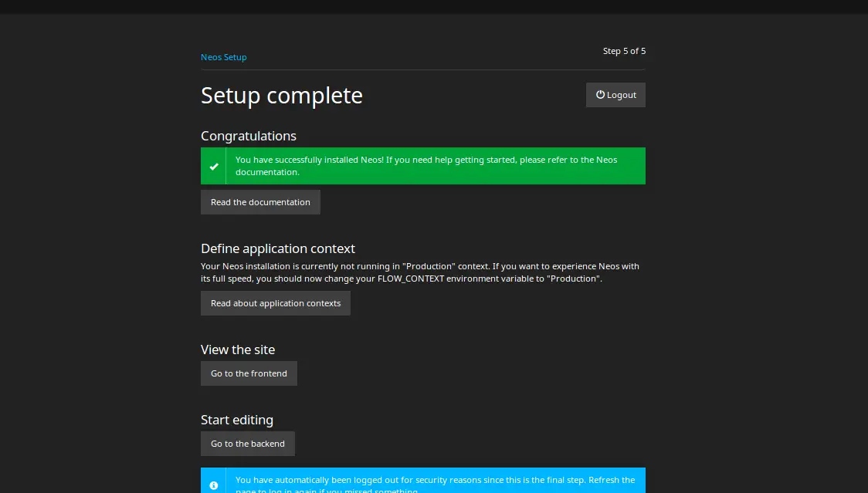Image resolution: width=868 pixels, height=493 pixels.
Task: Click the 'successfully installed Neos' message text
Action: pyautogui.click(x=426, y=166)
